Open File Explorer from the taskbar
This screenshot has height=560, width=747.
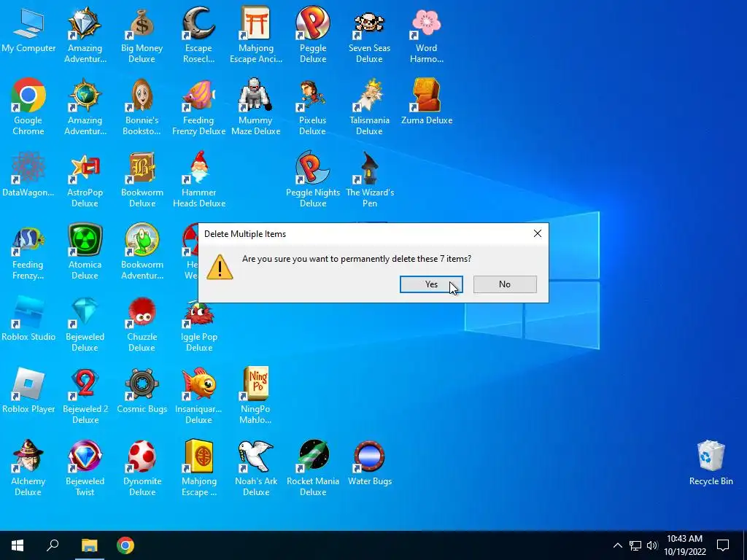[x=89, y=545]
